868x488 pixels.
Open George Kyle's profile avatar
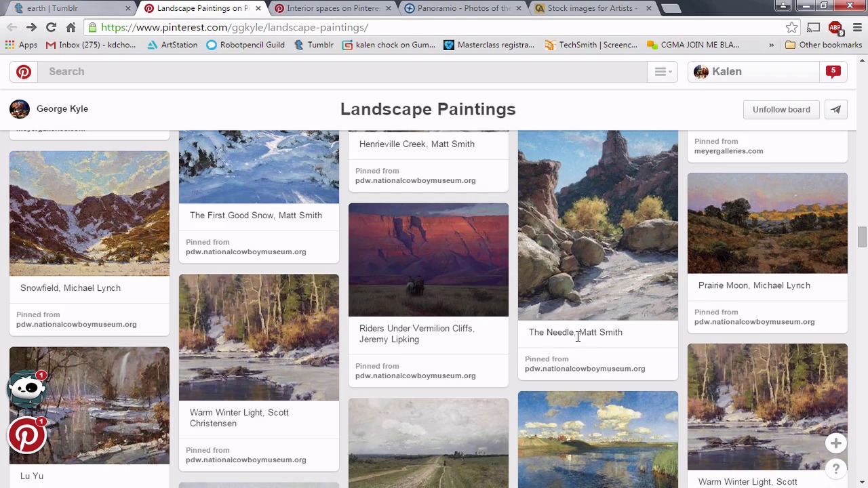[x=20, y=109]
